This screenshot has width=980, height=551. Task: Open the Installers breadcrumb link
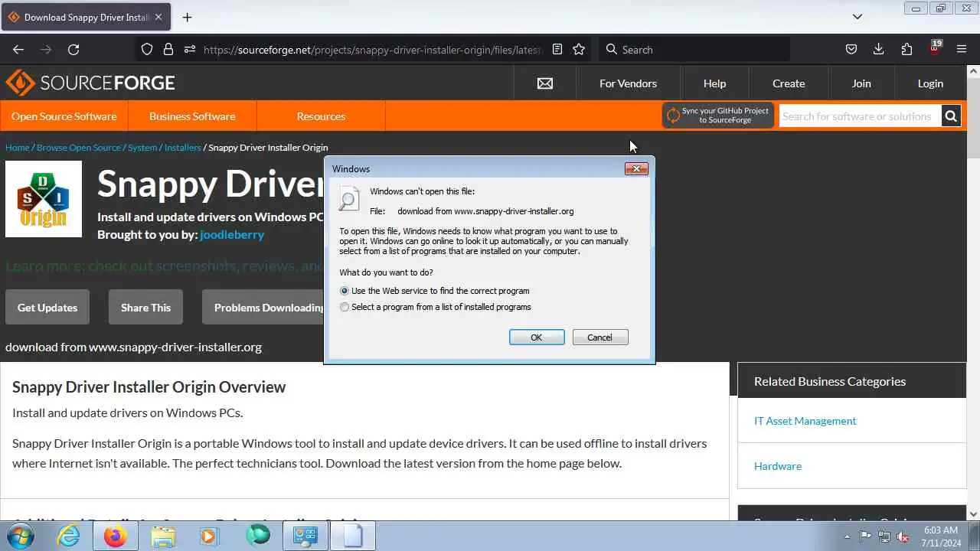(x=183, y=148)
